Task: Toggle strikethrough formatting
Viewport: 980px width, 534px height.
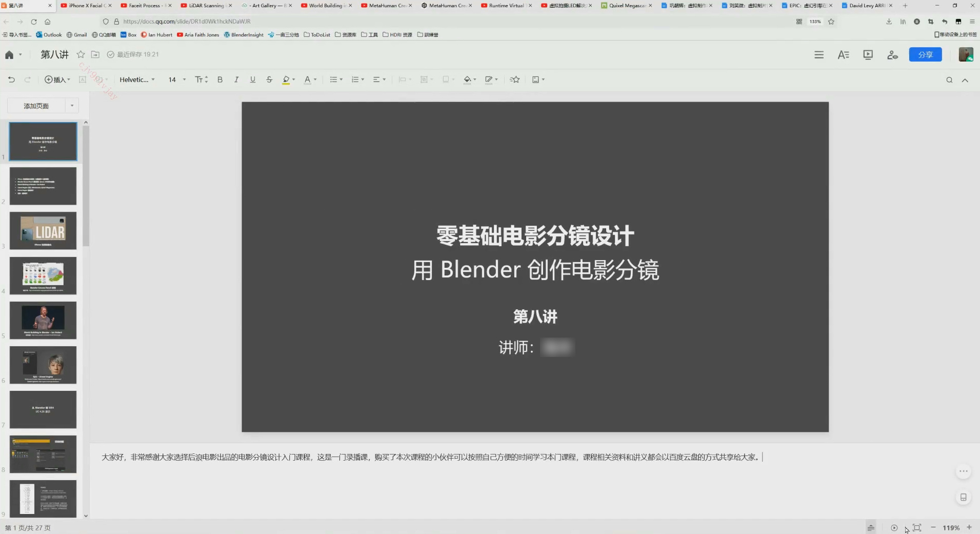Action: pos(269,80)
